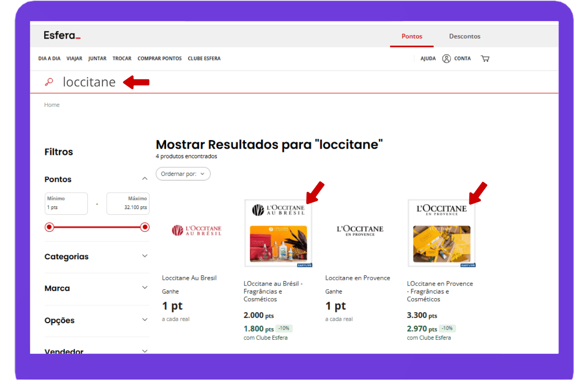
Task: Select the Pontos tab
Action: coord(411,36)
